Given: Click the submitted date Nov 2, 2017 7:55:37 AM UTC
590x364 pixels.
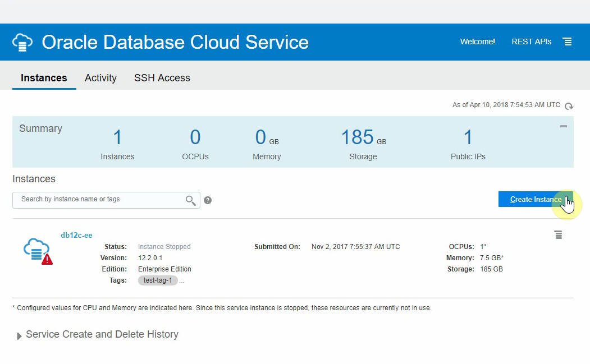Looking at the screenshot, I should pyautogui.click(x=355, y=247).
